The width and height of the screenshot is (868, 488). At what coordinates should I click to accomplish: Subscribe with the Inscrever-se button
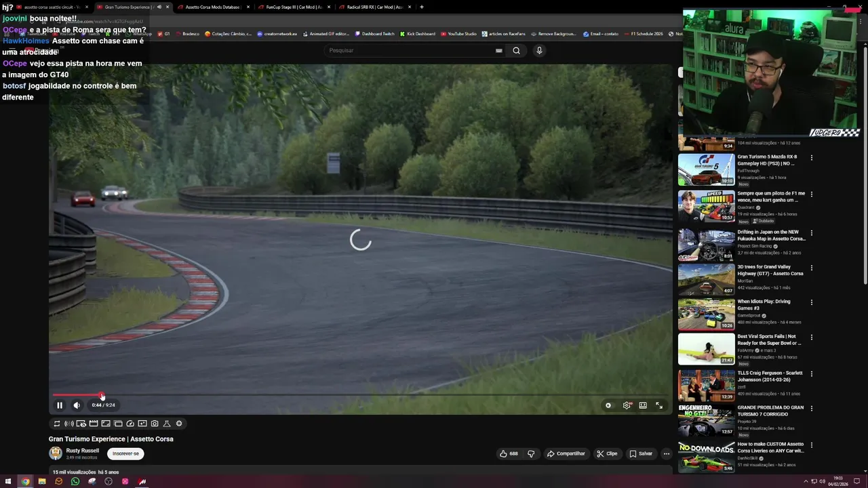(125, 453)
